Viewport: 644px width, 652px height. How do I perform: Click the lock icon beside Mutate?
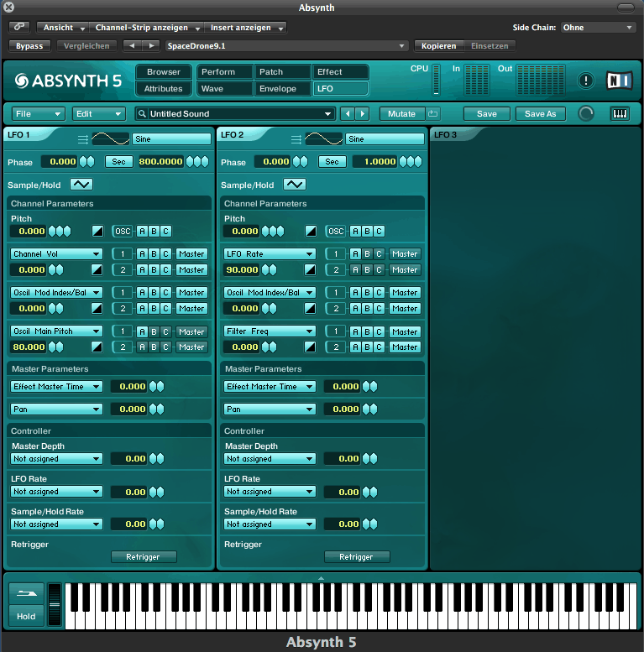[x=433, y=113]
